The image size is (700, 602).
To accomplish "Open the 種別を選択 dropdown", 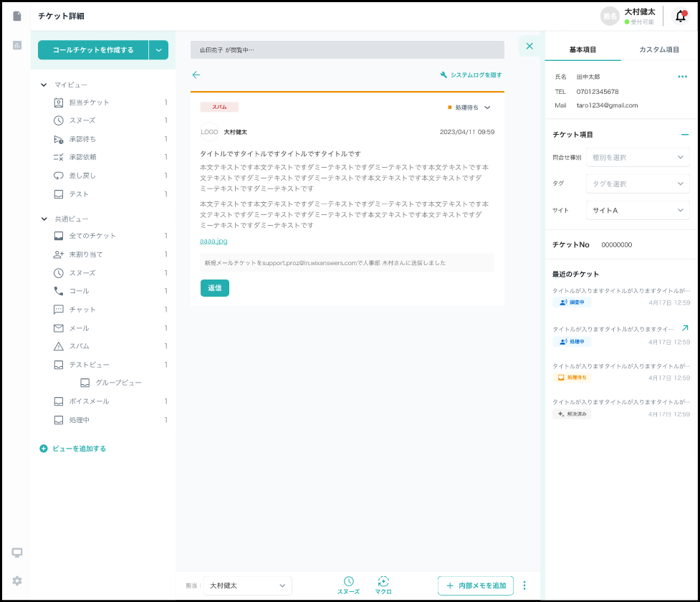I will [x=637, y=158].
